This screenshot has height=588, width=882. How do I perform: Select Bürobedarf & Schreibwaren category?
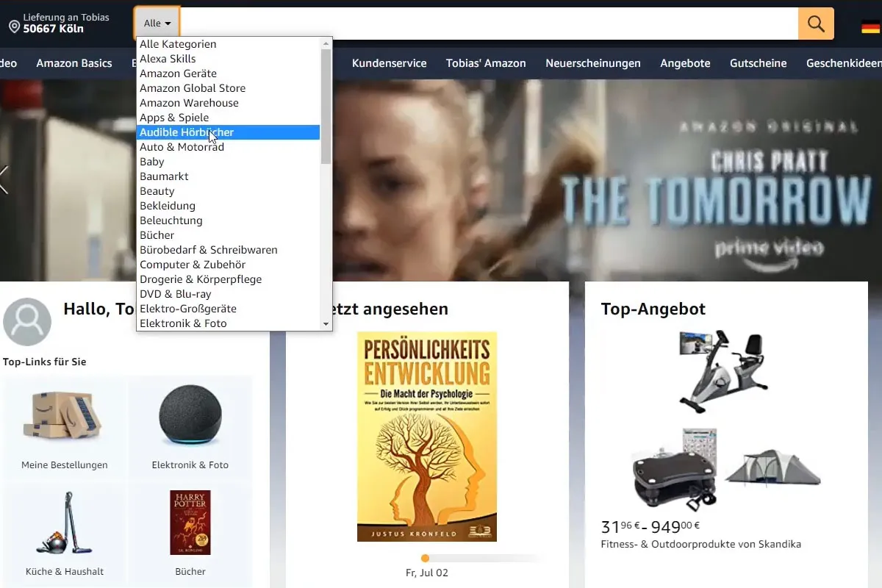[x=229, y=250]
